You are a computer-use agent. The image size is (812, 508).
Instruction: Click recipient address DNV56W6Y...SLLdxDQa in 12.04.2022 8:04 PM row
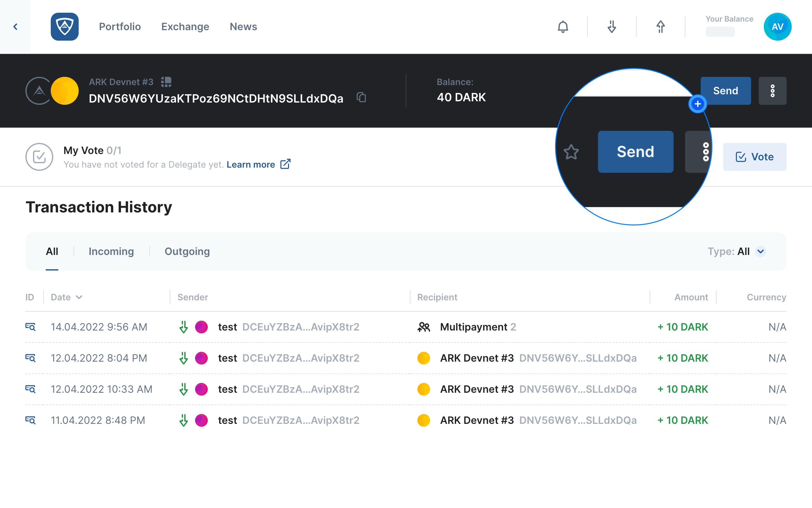pyautogui.click(x=578, y=358)
